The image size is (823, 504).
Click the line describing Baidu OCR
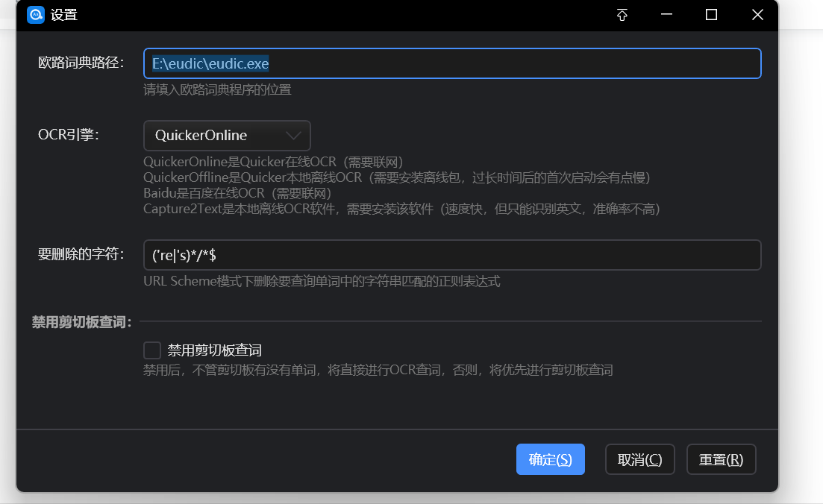[237, 193]
